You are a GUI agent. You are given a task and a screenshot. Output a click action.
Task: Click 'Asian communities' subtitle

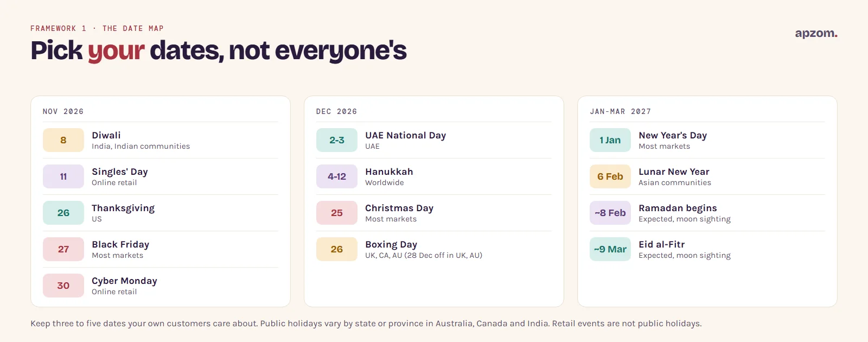[675, 182]
